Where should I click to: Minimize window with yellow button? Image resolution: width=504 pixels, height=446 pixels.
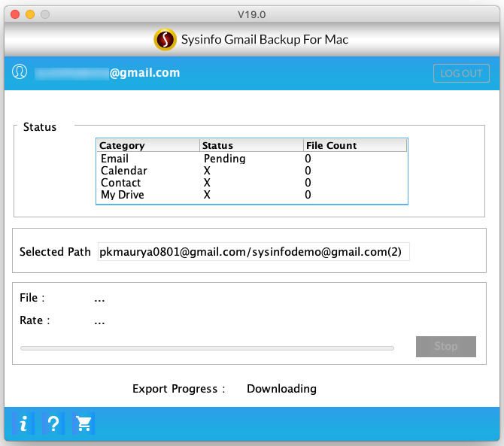click(30, 14)
